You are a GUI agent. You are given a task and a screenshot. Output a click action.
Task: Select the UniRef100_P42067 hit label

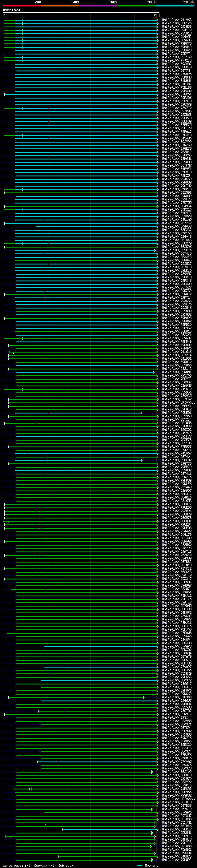[x=176, y=454]
